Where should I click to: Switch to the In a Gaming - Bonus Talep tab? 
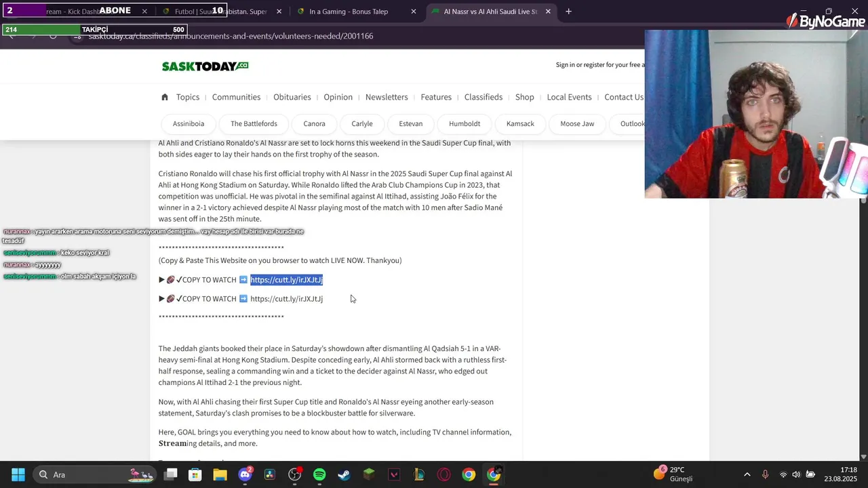tap(349, 12)
